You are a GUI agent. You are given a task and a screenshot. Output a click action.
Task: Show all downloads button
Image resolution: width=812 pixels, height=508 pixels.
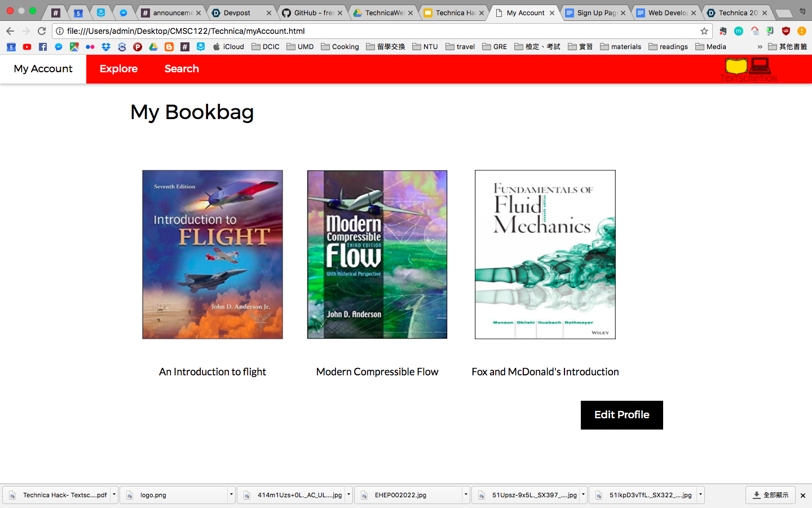pyautogui.click(x=770, y=495)
